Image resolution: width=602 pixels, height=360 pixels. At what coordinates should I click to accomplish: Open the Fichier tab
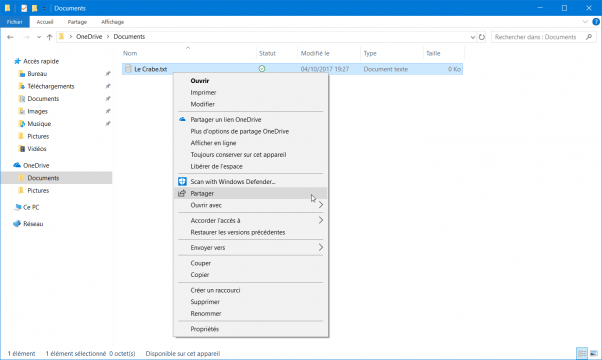pyautogui.click(x=15, y=22)
